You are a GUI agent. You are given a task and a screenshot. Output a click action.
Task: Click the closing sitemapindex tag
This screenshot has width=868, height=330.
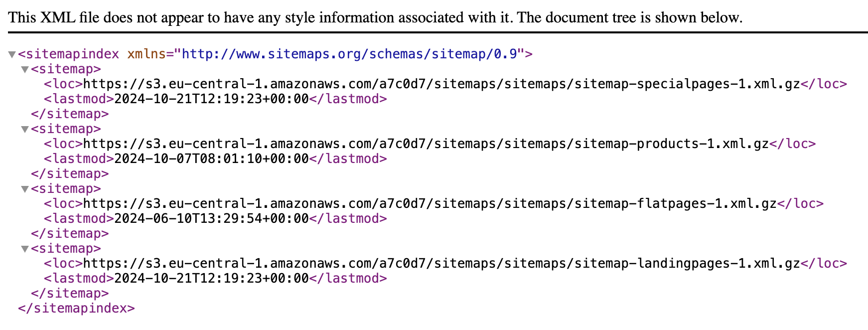[76, 308]
